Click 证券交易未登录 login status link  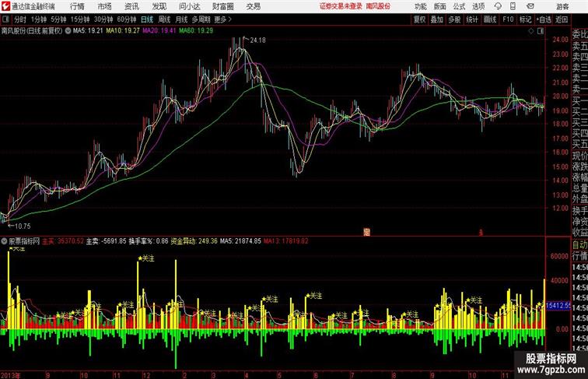[341, 6]
